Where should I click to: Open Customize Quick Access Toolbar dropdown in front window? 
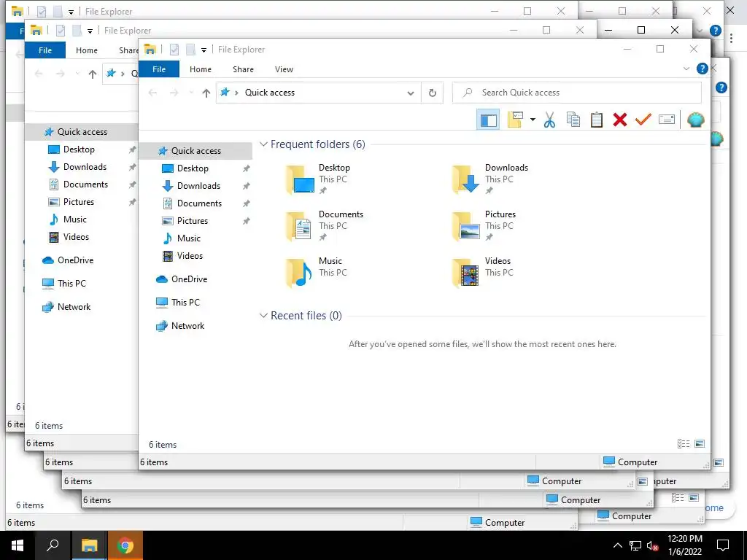(204, 50)
